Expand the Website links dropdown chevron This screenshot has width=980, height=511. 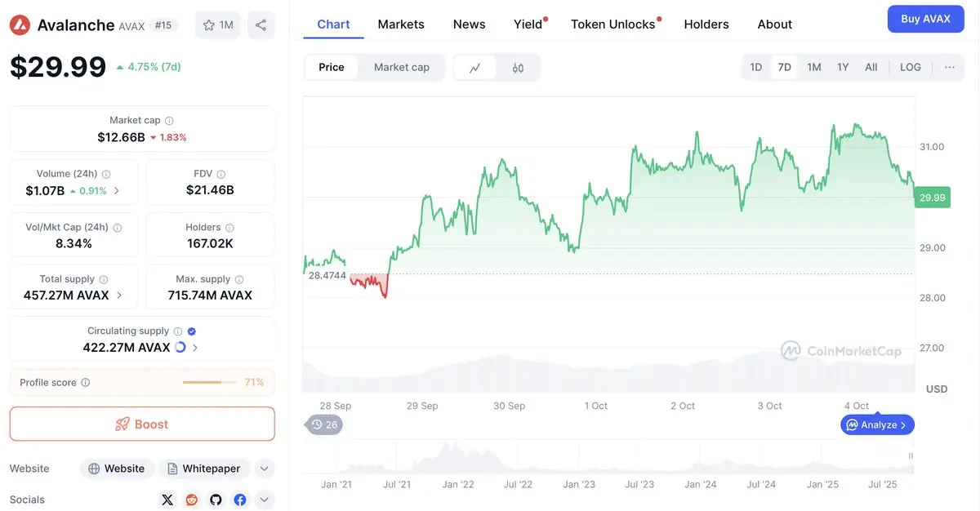264,469
